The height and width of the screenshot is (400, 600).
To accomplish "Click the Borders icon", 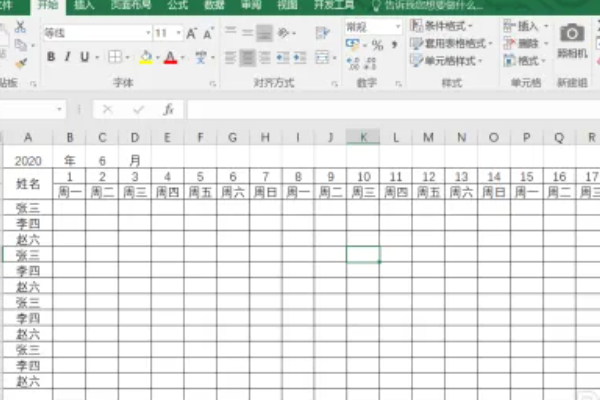I will click(115, 57).
